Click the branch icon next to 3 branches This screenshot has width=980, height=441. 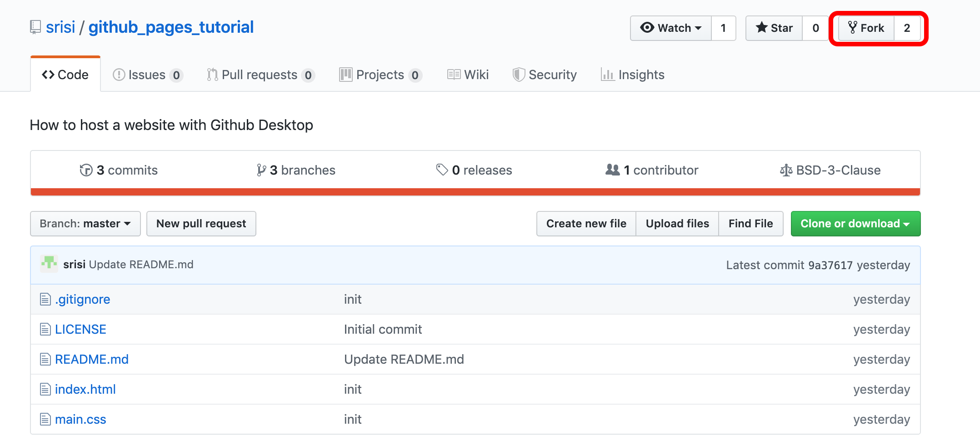click(x=261, y=170)
